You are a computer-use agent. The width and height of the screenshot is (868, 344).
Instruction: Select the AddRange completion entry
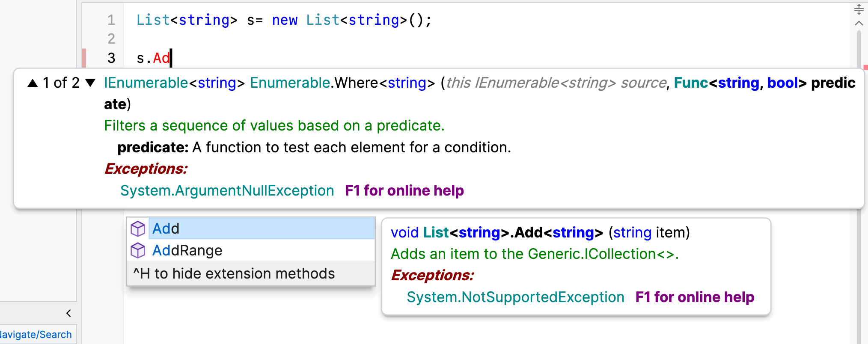click(x=187, y=250)
